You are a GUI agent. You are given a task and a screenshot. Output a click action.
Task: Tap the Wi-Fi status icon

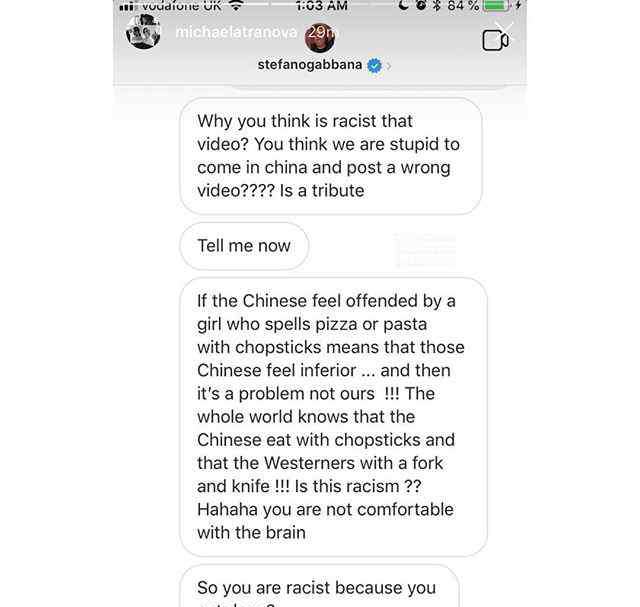(236, 5)
